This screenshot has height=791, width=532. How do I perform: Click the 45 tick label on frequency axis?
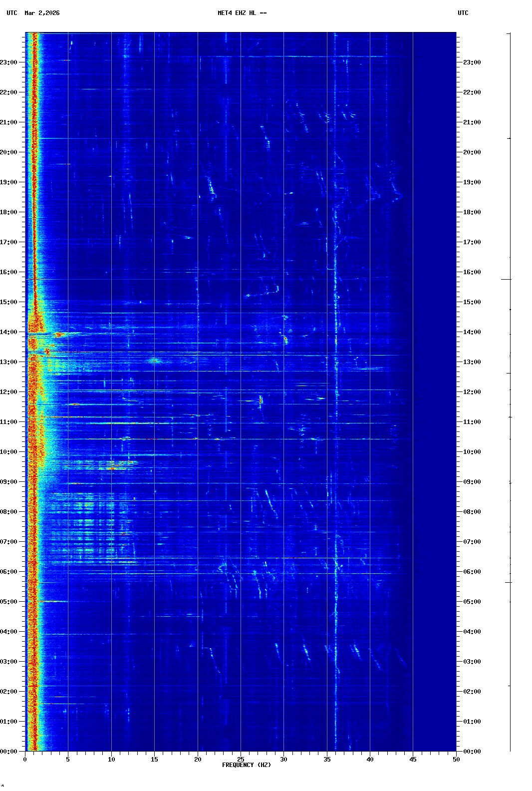413,760
